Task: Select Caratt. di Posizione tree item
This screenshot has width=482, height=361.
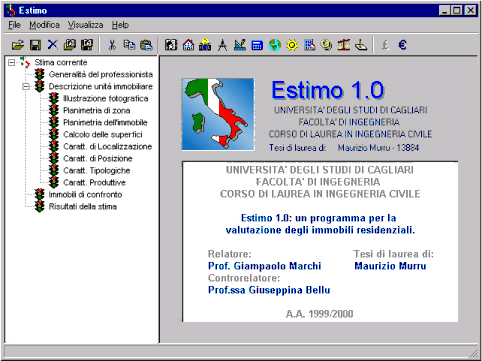Action: coord(98,159)
